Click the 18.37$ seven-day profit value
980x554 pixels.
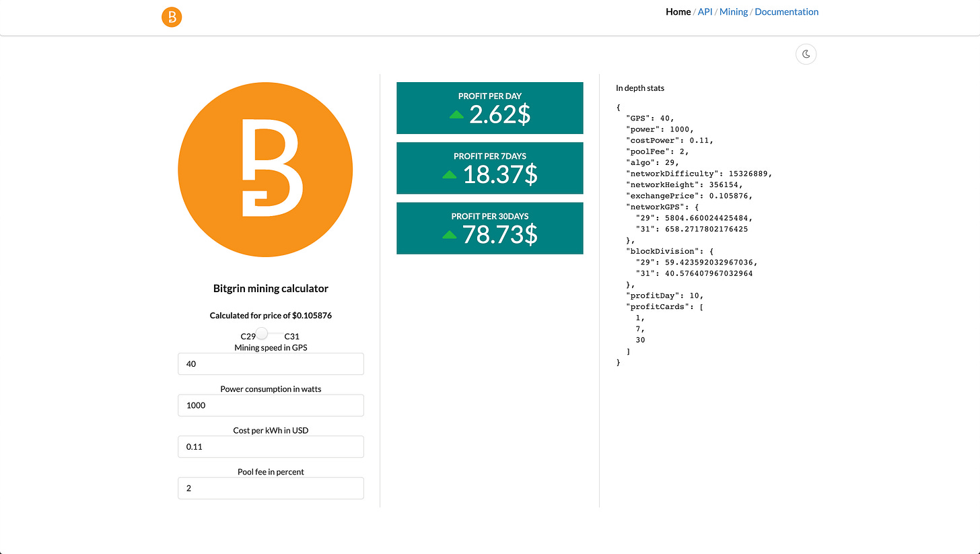(x=499, y=174)
